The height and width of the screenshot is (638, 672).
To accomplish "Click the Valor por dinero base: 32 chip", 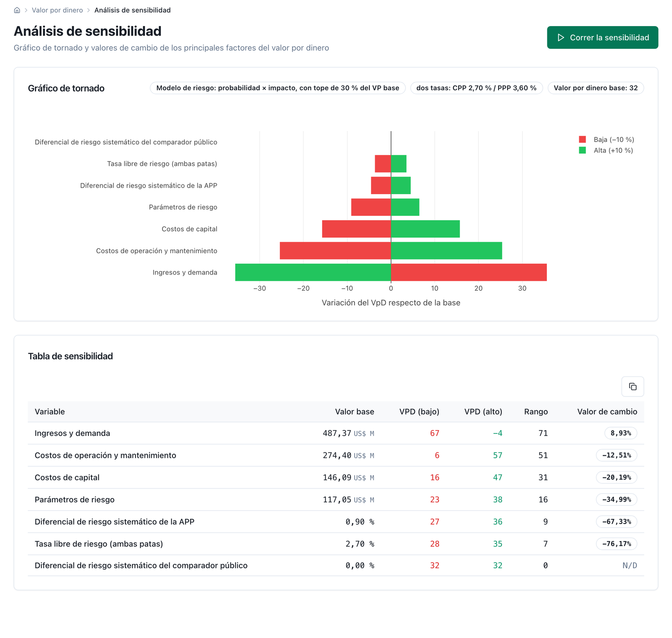I will 596,88.
